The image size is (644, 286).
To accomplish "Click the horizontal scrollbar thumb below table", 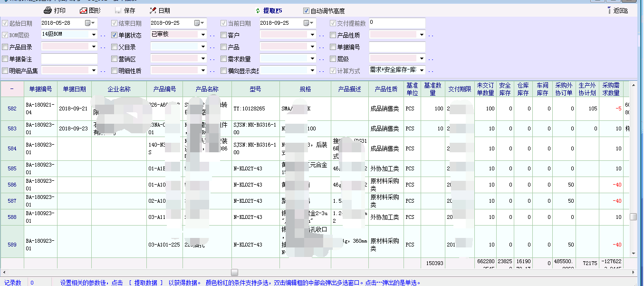I will tap(234, 272).
